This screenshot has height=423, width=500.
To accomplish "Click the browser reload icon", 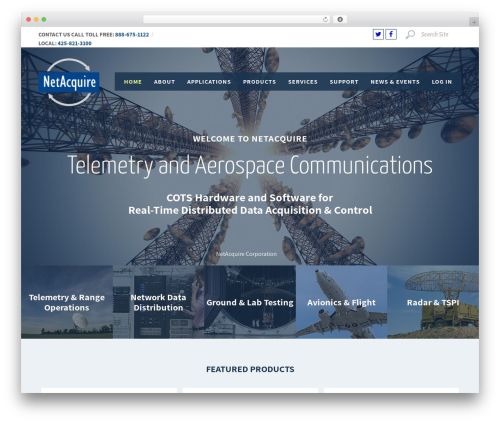I will pyautogui.click(x=325, y=20).
